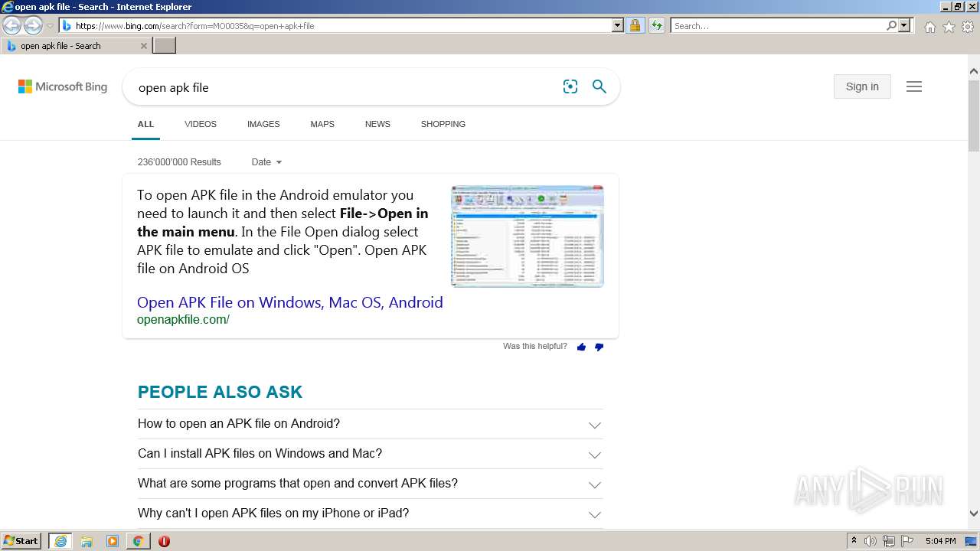This screenshot has height=551, width=980.
Task: Click the Bing search magnifier button
Action: [599, 87]
